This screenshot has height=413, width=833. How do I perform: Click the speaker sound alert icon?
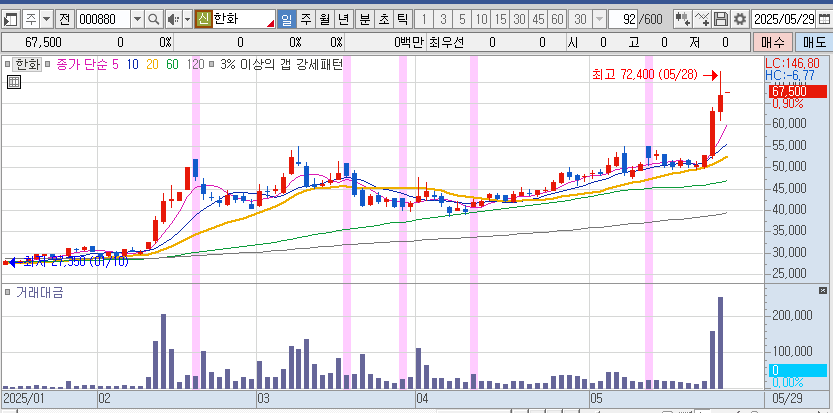173,20
